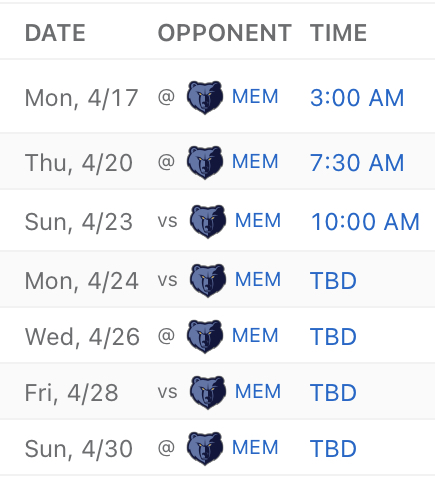This screenshot has width=435, height=490.
Task: Click the OPPONENT column header
Action: pyautogui.click(x=225, y=33)
